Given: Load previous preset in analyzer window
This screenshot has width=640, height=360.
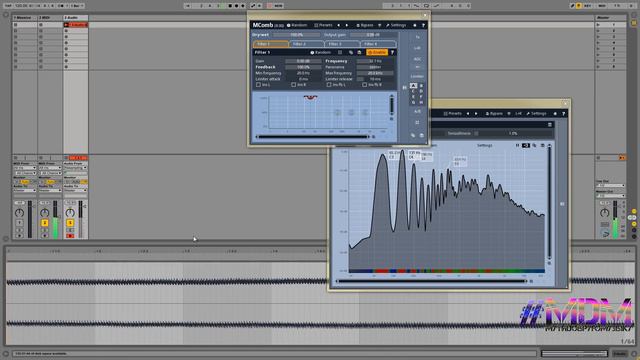Looking at the screenshot, I should point(468,113).
